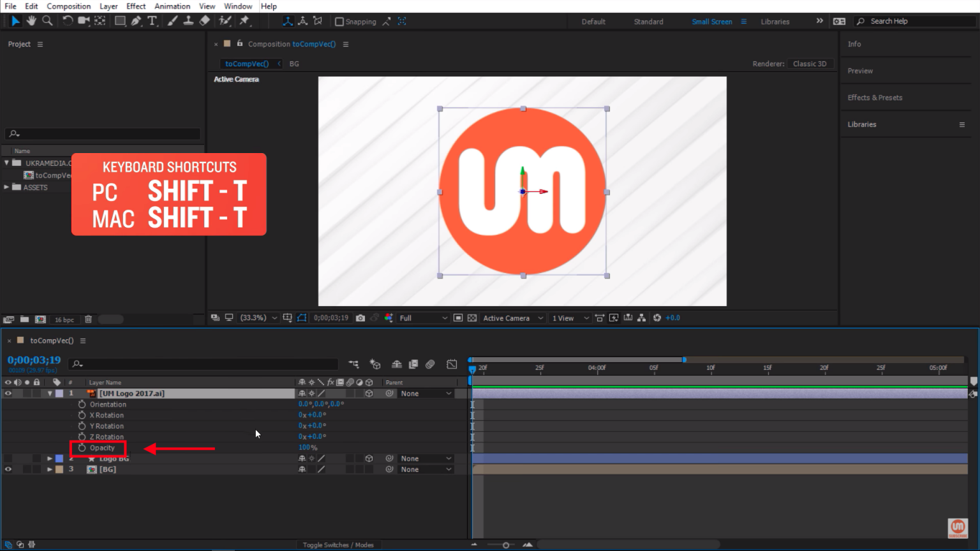Delete selected project item with trash icon
This screenshot has width=980, height=551.
(88, 320)
